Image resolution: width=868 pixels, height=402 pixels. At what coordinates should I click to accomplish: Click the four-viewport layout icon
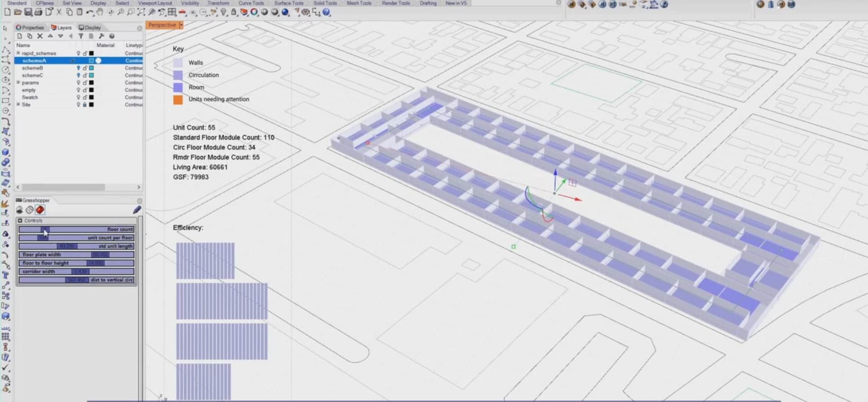pos(172,12)
